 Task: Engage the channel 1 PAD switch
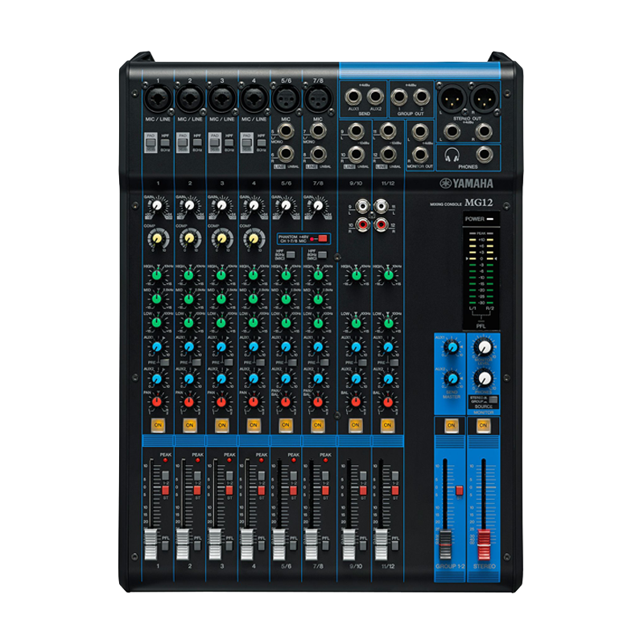click(x=151, y=143)
